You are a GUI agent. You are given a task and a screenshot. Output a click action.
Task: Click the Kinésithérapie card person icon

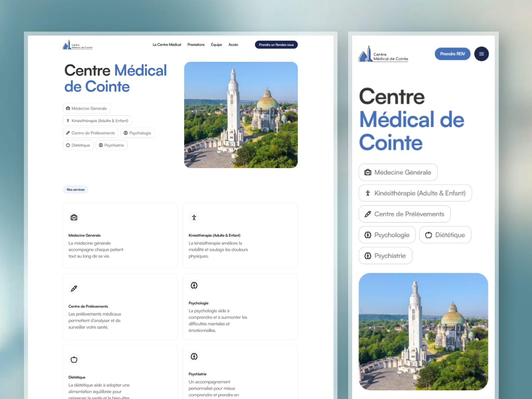click(x=194, y=217)
